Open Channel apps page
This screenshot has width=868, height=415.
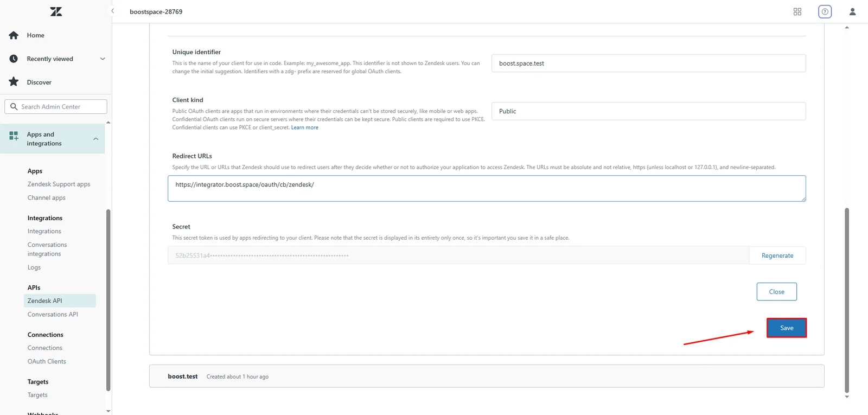click(47, 198)
